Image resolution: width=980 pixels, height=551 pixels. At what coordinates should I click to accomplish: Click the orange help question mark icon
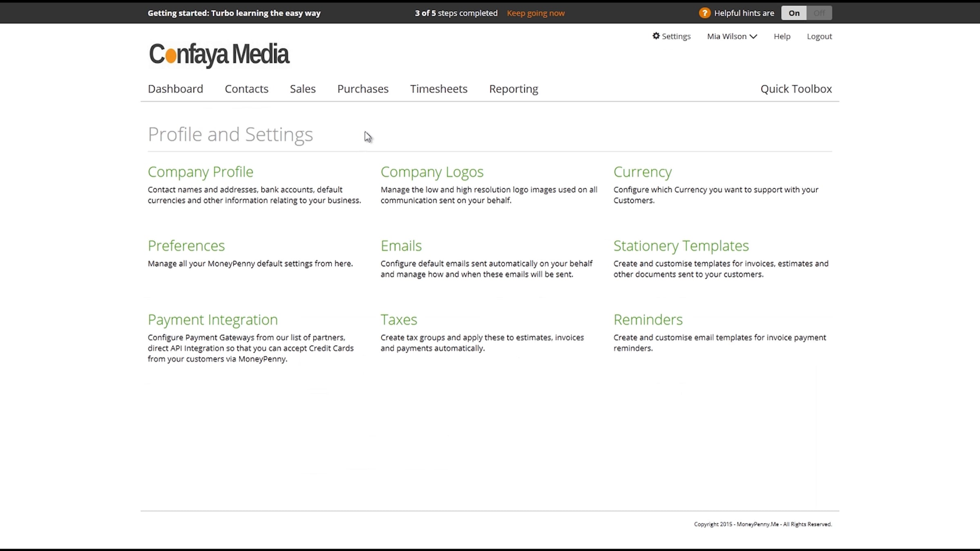point(704,13)
